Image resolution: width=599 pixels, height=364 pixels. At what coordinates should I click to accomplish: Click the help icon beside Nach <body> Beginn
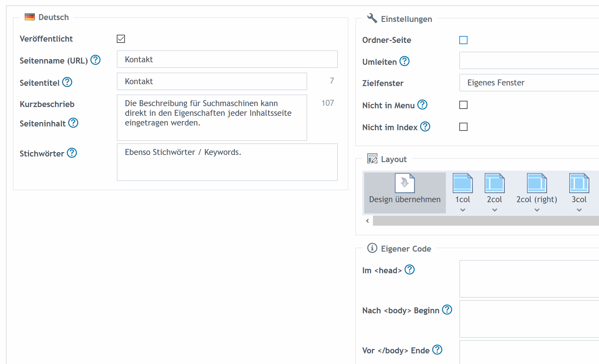tap(447, 310)
